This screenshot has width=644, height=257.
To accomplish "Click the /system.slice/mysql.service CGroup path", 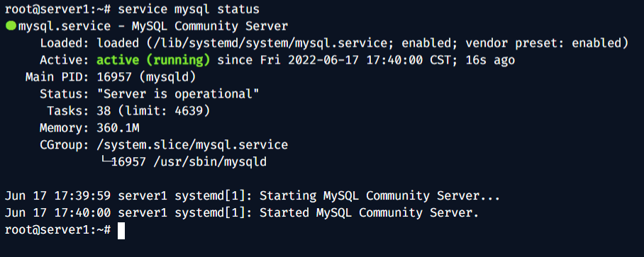I will (192, 144).
